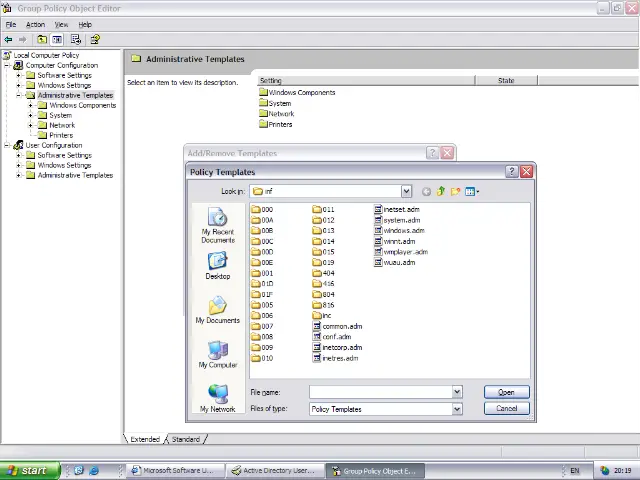Image resolution: width=640 pixels, height=480 pixels.
Task: Expand the Network tree node
Action: pos(30,125)
